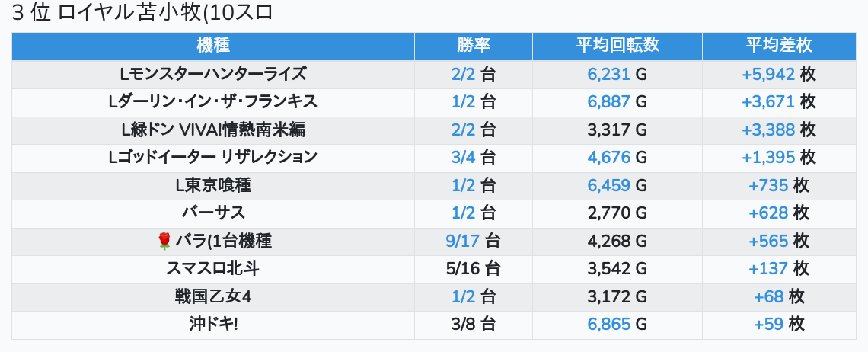868x352 pixels.
Task: Click Lゴッドイーター リザレクション name
Action: [213, 158]
